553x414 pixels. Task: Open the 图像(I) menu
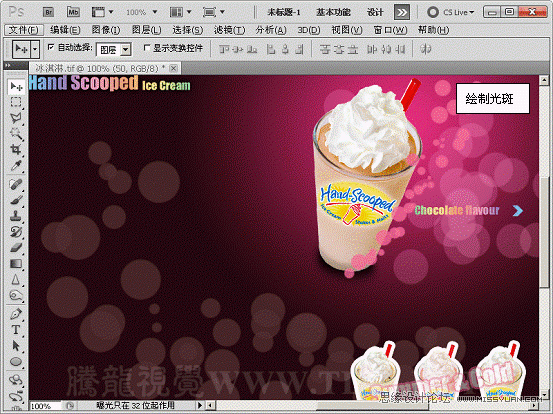(106, 30)
